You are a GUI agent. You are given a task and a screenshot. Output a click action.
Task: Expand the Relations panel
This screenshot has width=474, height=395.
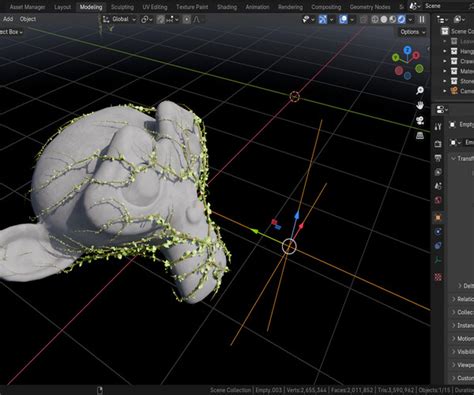point(462,299)
